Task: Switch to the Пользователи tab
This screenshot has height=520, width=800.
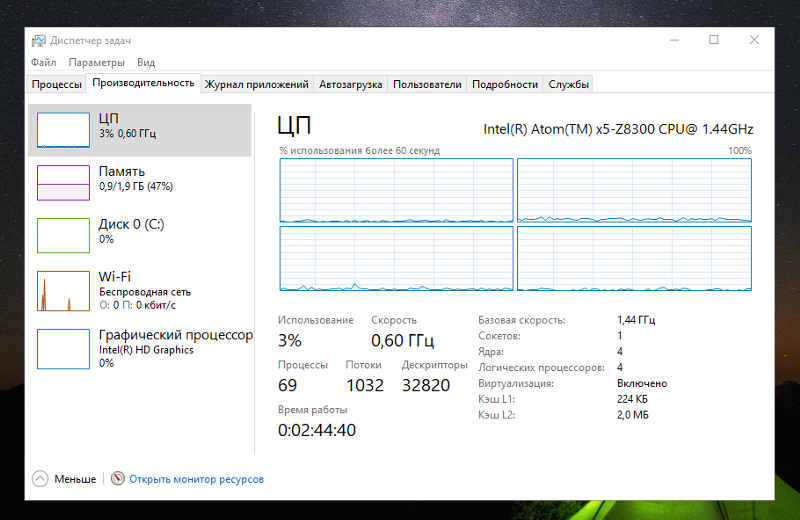Action: coord(427,84)
